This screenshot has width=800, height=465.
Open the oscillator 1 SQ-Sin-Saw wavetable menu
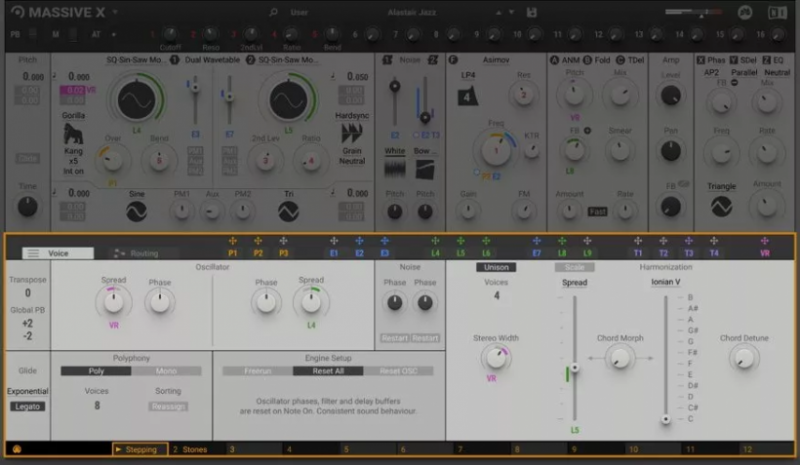point(136,60)
